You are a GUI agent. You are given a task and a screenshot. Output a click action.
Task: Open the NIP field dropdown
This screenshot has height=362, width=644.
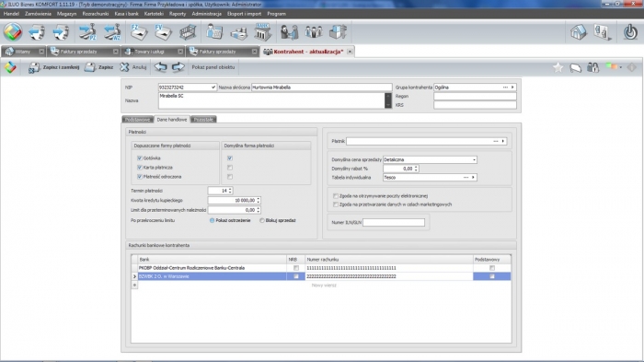213,88
